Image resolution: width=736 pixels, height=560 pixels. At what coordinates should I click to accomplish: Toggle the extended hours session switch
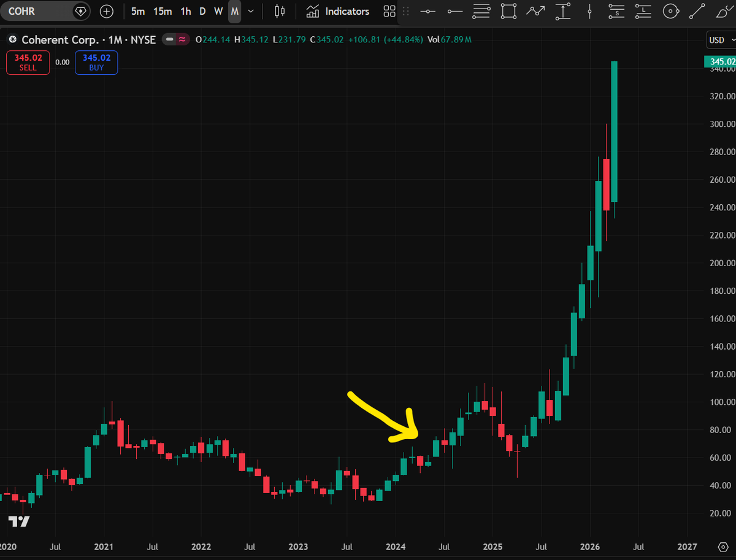176,39
